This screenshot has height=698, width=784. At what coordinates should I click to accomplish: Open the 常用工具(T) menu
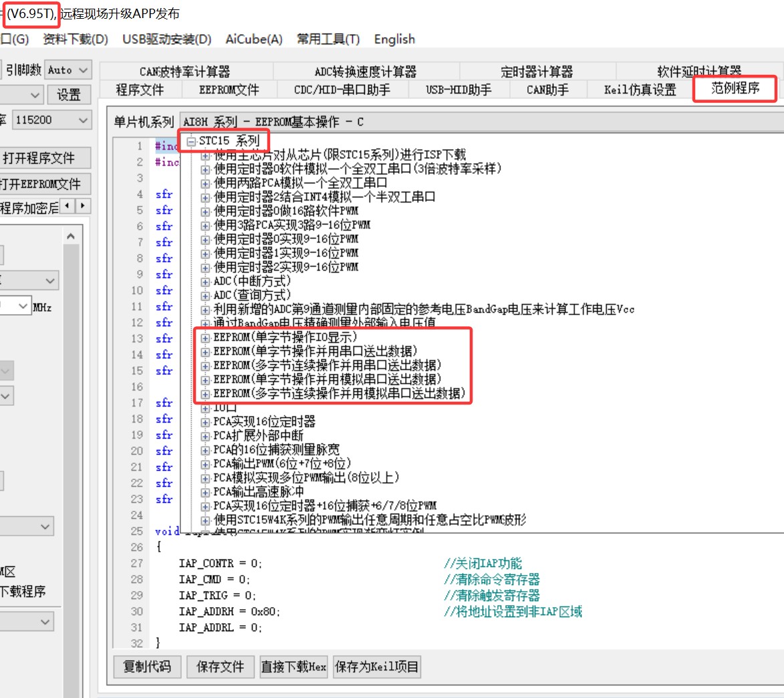click(328, 39)
